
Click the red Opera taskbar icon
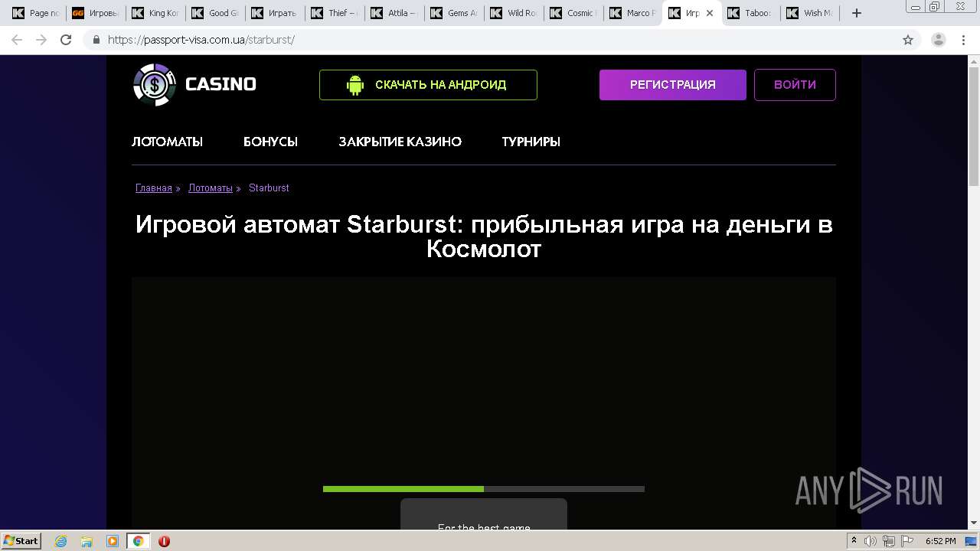coord(164,541)
